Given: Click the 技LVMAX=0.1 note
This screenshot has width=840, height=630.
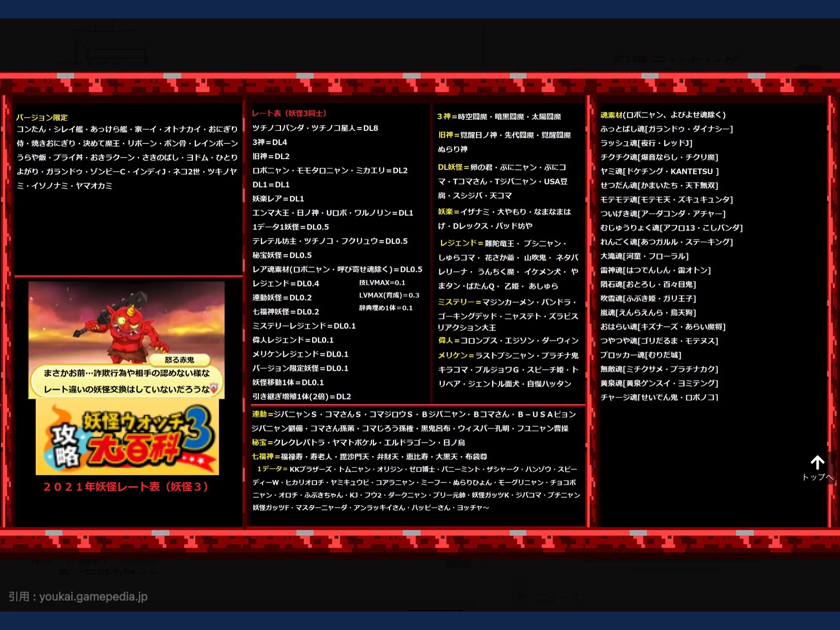Looking at the screenshot, I should [x=382, y=283].
